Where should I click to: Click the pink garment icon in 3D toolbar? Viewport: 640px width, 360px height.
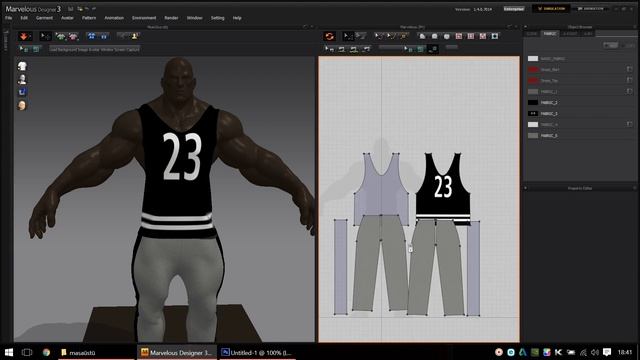pyautogui.click(x=73, y=36)
